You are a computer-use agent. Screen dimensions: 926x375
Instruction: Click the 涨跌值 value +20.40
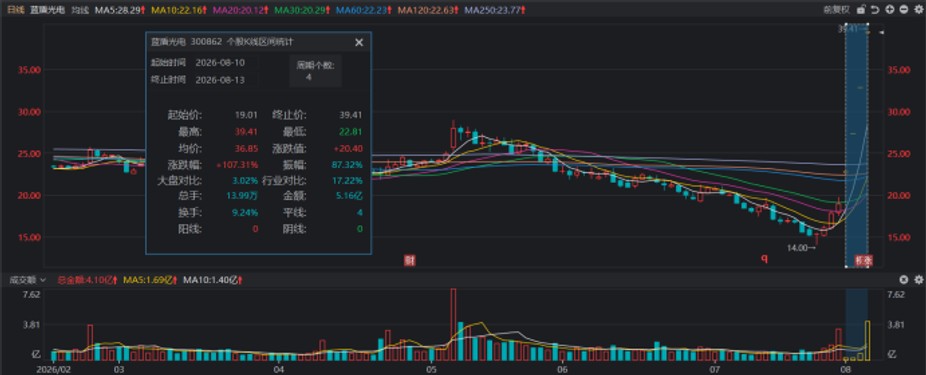pos(348,148)
